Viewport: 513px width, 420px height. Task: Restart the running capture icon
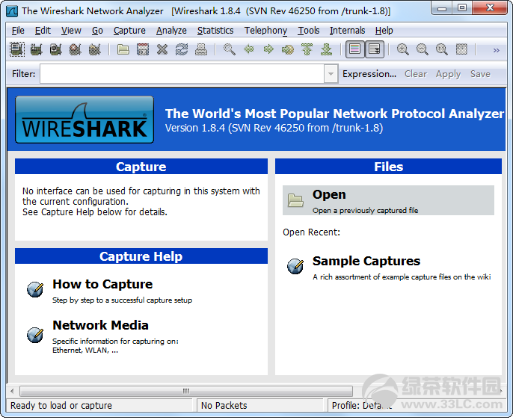(95, 49)
